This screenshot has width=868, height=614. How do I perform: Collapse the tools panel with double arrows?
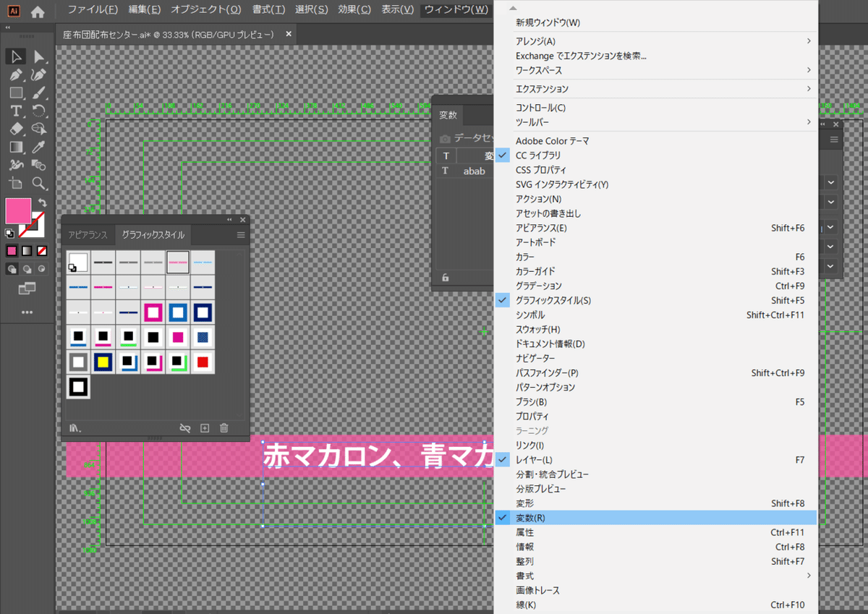pyautogui.click(x=8, y=26)
